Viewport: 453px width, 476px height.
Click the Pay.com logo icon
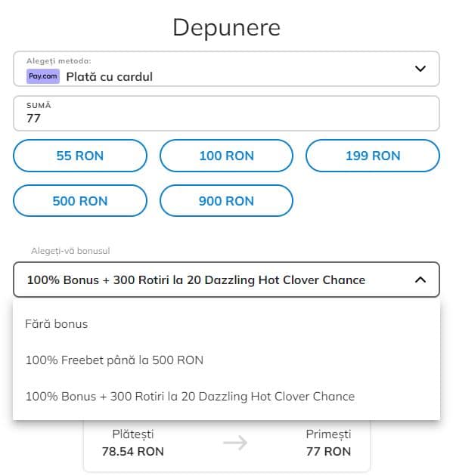click(43, 76)
